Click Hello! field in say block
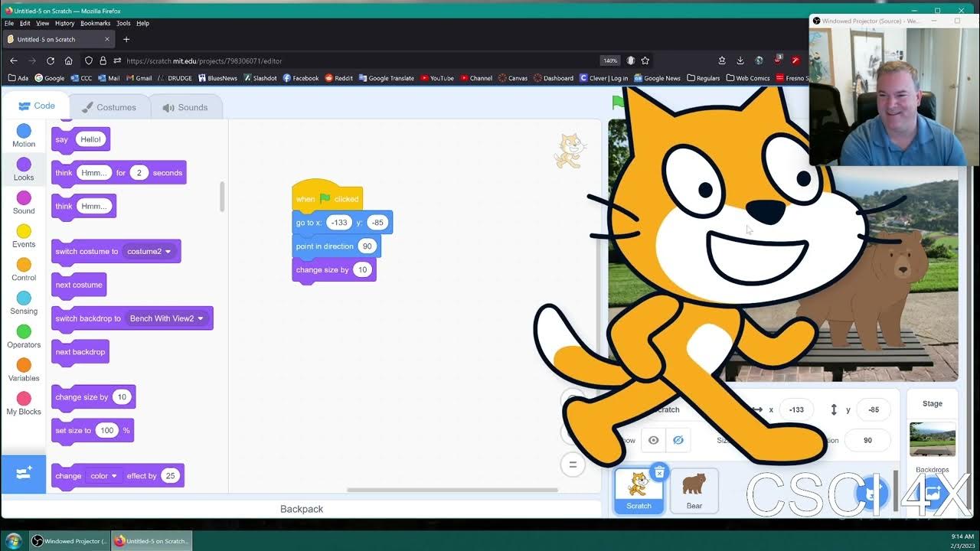 (x=90, y=139)
